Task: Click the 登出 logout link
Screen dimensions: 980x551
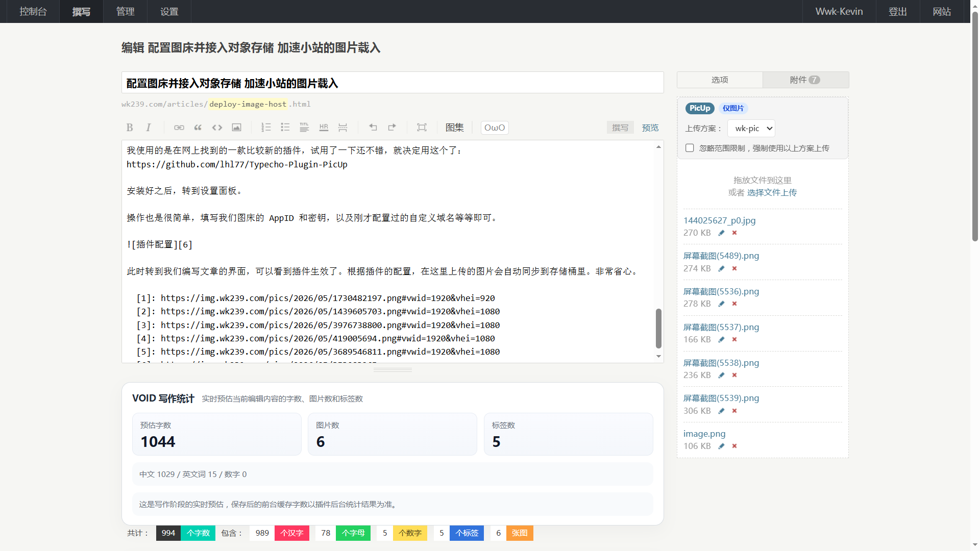Action: click(898, 11)
